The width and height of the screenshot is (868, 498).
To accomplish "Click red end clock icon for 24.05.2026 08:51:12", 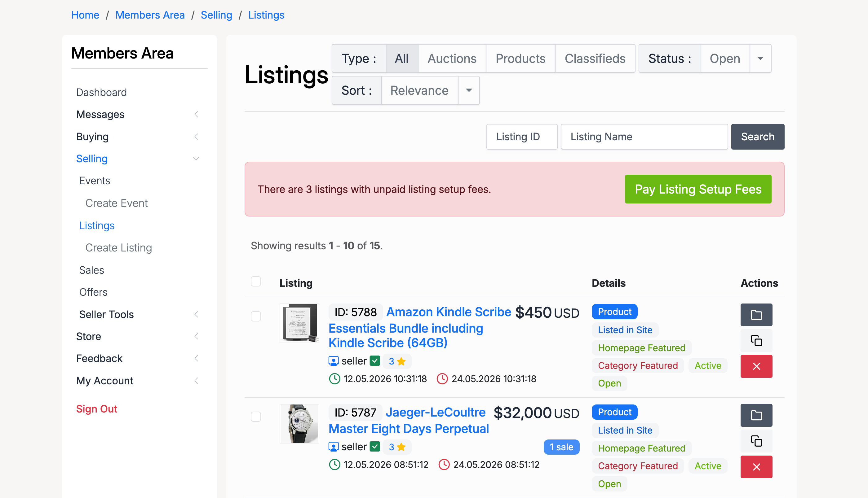I will [444, 465].
